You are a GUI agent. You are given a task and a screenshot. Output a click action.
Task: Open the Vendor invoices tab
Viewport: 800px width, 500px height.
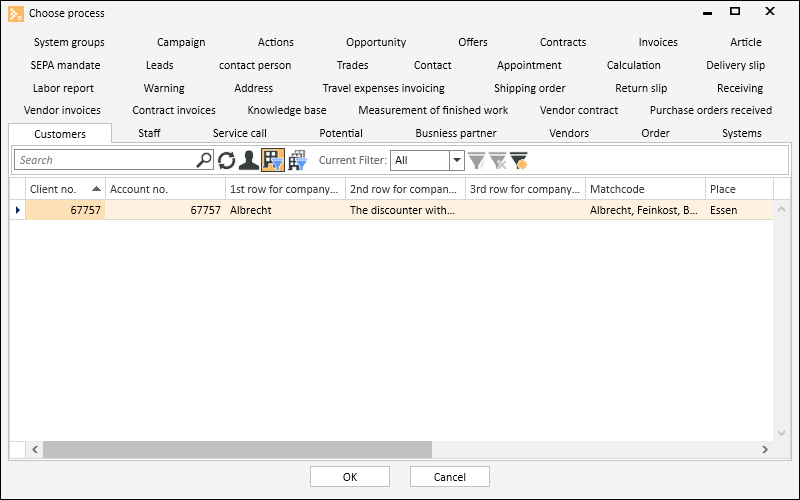pyautogui.click(x=62, y=110)
